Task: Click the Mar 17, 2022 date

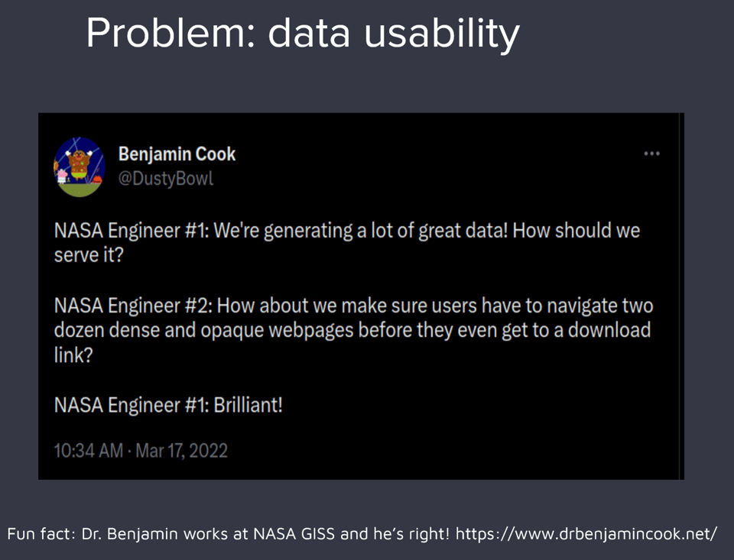Action: point(182,450)
